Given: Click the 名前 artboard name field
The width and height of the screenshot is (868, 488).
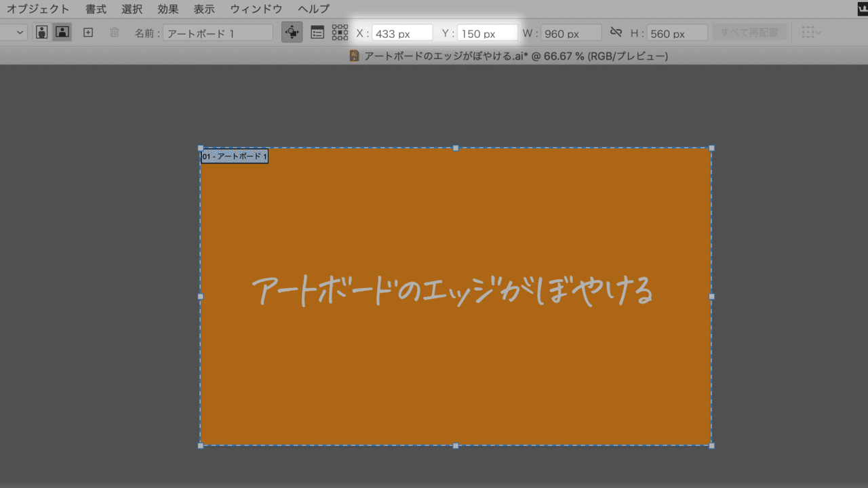Looking at the screenshot, I should coord(217,32).
